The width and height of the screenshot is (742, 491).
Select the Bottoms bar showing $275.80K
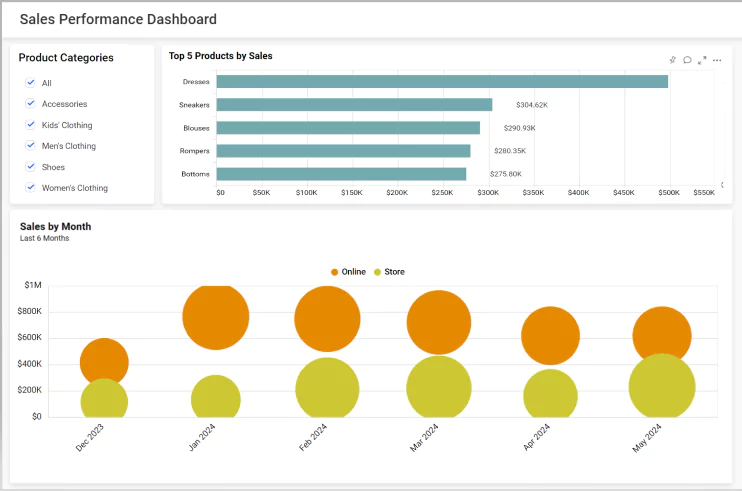(x=341, y=174)
